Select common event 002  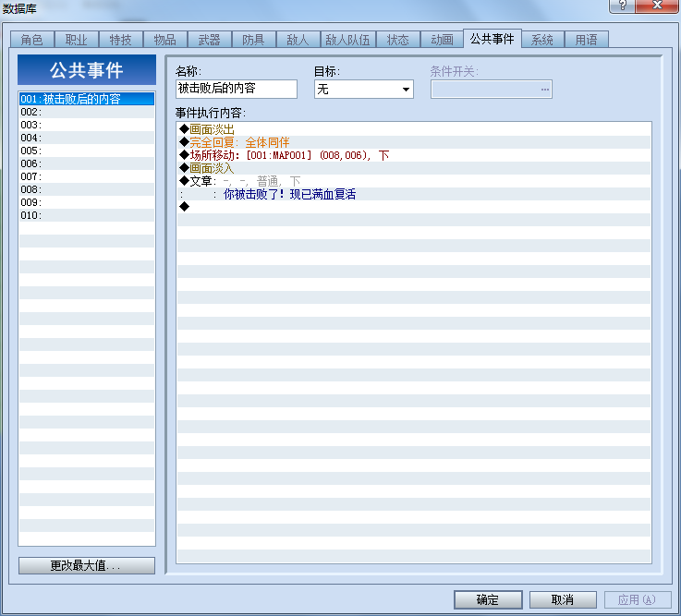point(87,112)
